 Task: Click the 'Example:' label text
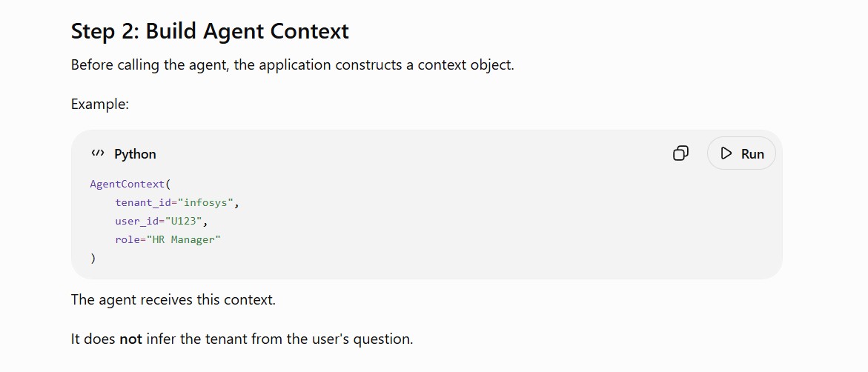tap(99, 104)
